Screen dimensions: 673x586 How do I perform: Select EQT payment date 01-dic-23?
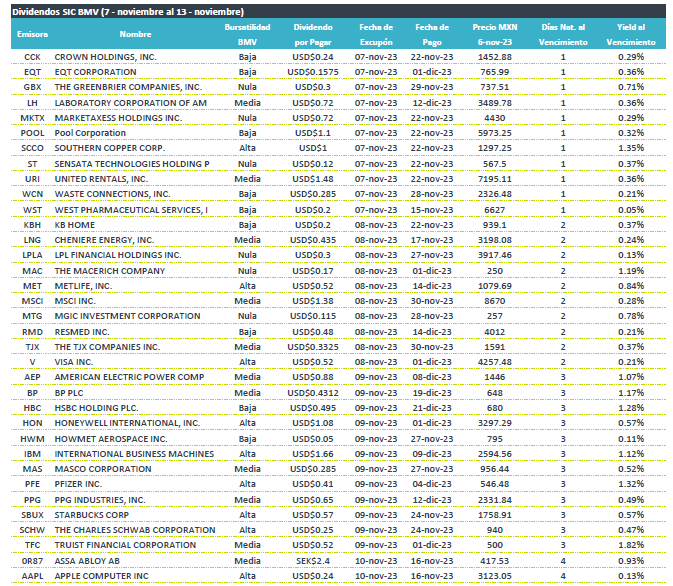(432, 72)
